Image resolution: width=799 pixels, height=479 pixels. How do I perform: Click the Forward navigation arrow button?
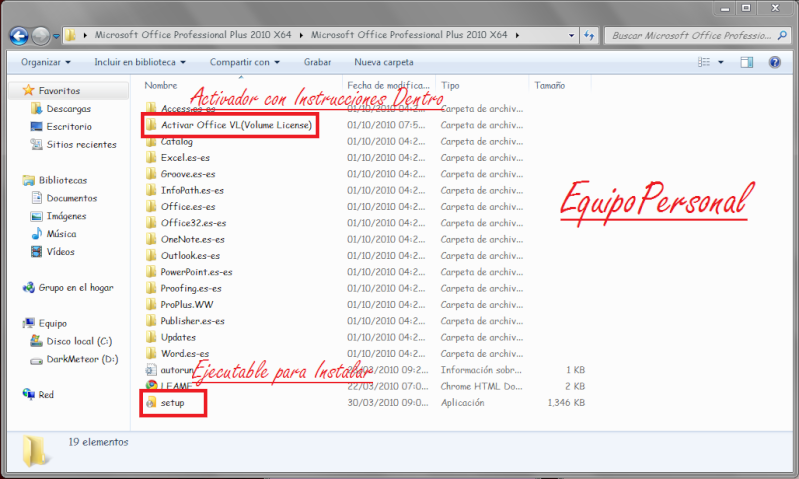[41, 36]
